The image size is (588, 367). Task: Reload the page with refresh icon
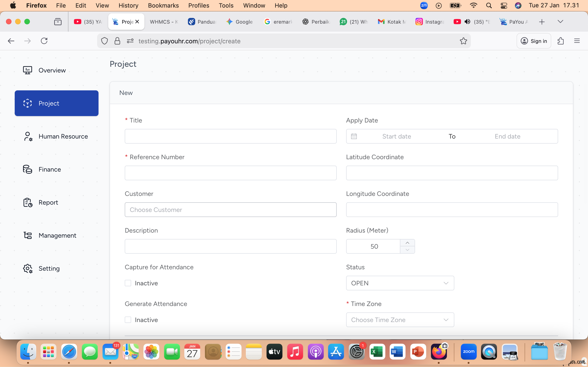(x=44, y=41)
